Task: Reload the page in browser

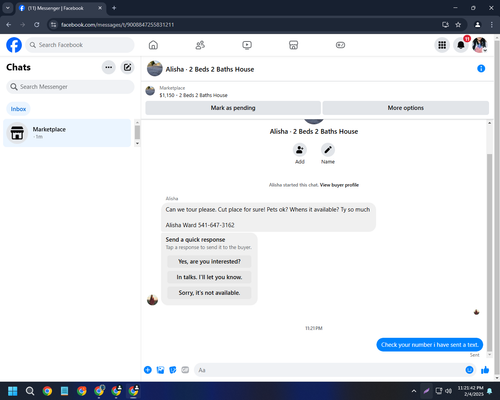Action: [x=37, y=25]
